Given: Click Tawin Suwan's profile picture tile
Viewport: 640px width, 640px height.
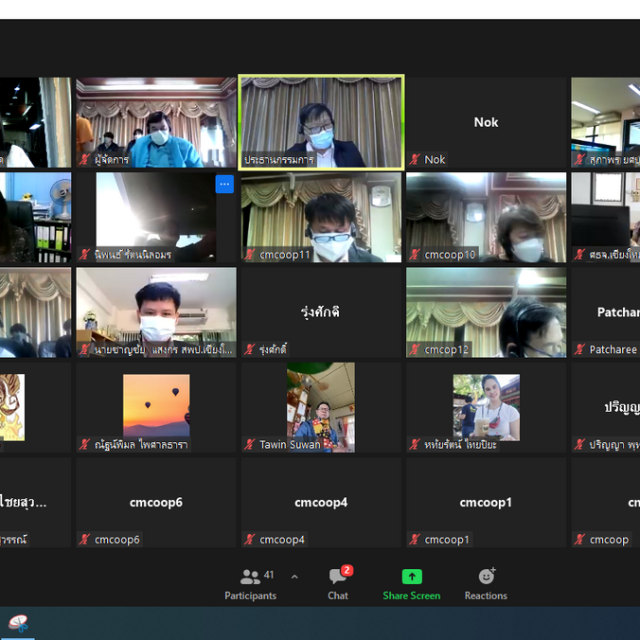Looking at the screenshot, I should (x=321, y=406).
